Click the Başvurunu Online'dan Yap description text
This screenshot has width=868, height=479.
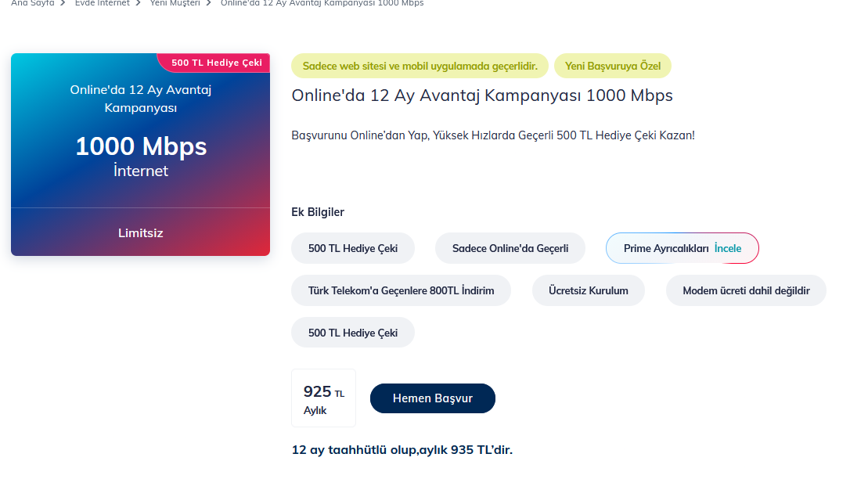[x=492, y=135]
